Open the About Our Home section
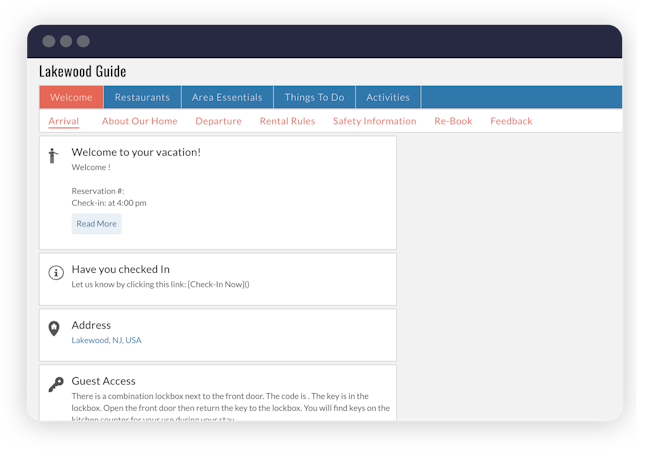This screenshot has height=450, width=649. click(139, 121)
